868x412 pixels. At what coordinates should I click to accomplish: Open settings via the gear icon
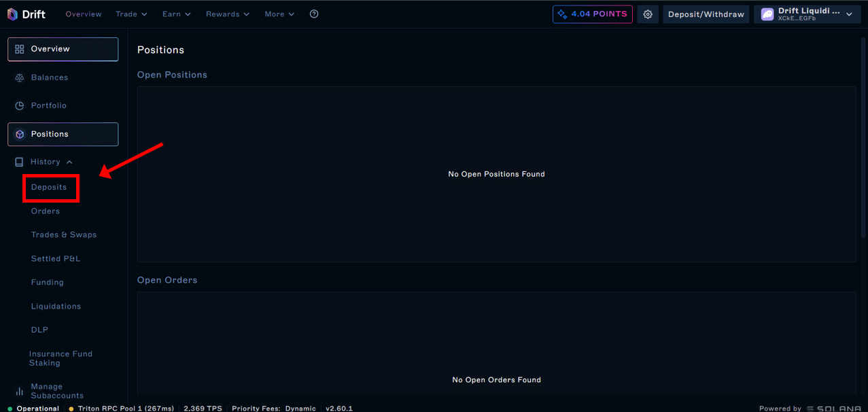pos(648,14)
